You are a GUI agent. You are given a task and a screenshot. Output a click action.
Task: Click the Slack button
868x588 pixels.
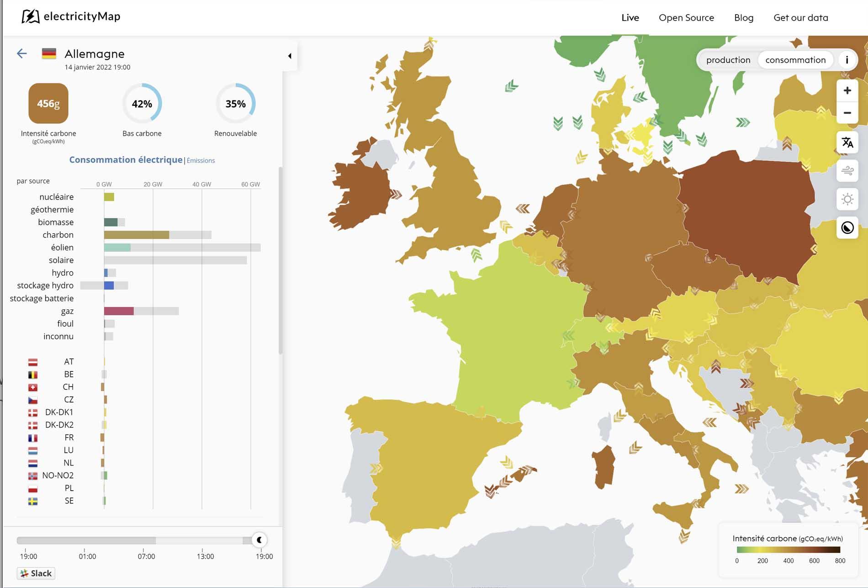(x=36, y=573)
